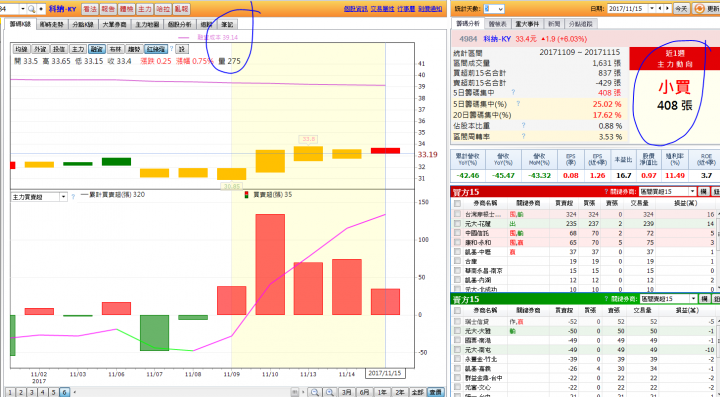Screen dimensions: 720x397
Task: Click the date field showing 2017/11/15
Action: (x=628, y=9)
